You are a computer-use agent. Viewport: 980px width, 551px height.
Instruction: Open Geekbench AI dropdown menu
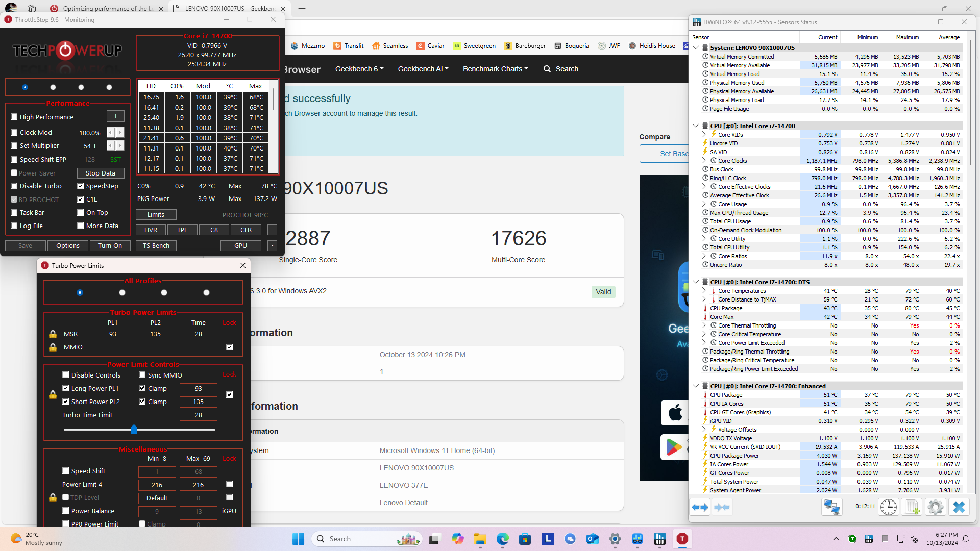pos(423,69)
